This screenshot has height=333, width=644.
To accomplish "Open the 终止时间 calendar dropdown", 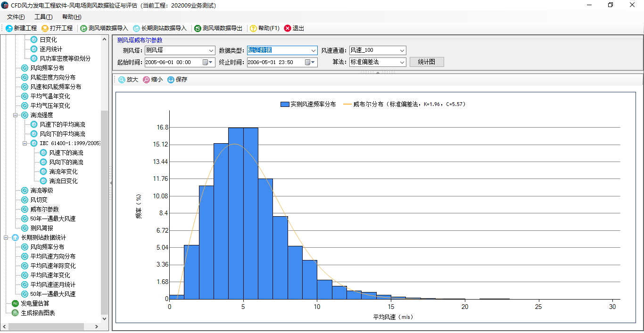I will pos(310,62).
